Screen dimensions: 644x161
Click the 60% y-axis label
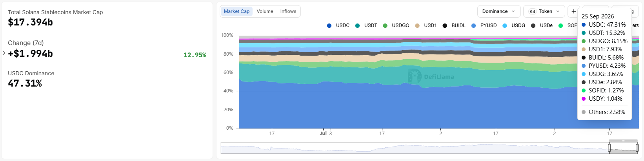[x=228, y=72]
